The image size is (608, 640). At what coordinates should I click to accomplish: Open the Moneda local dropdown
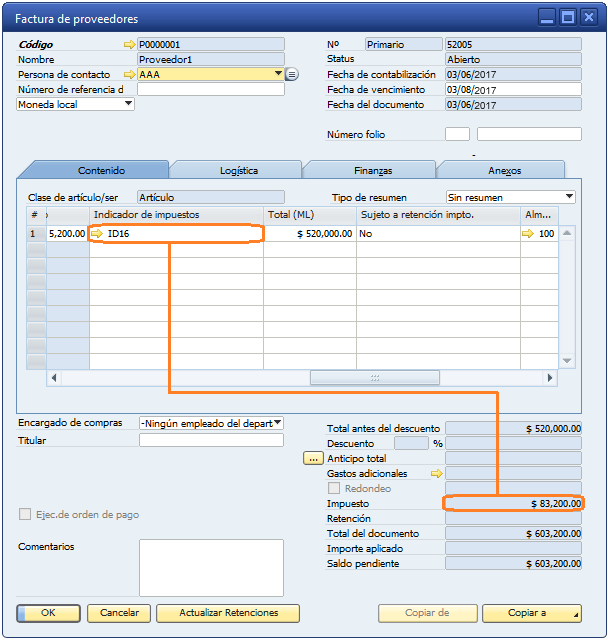point(128,104)
